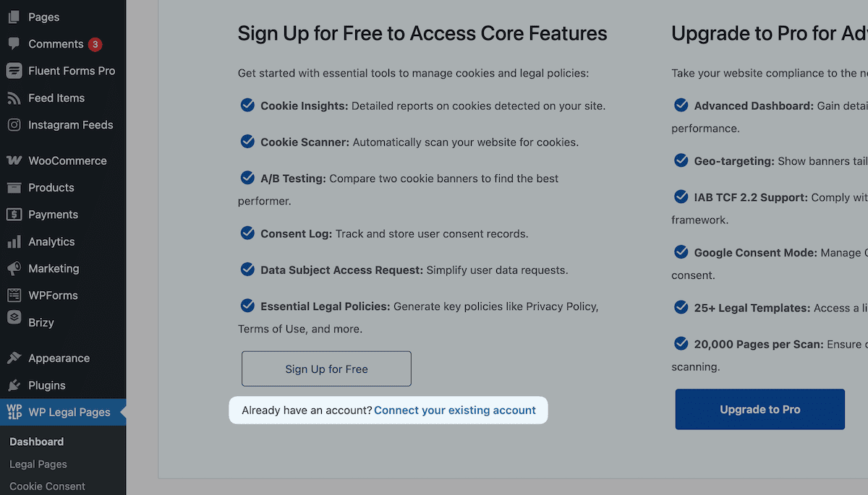This screenshot has width=868, height=495.
Task: Click the red comments count badge
Action: 95,44
